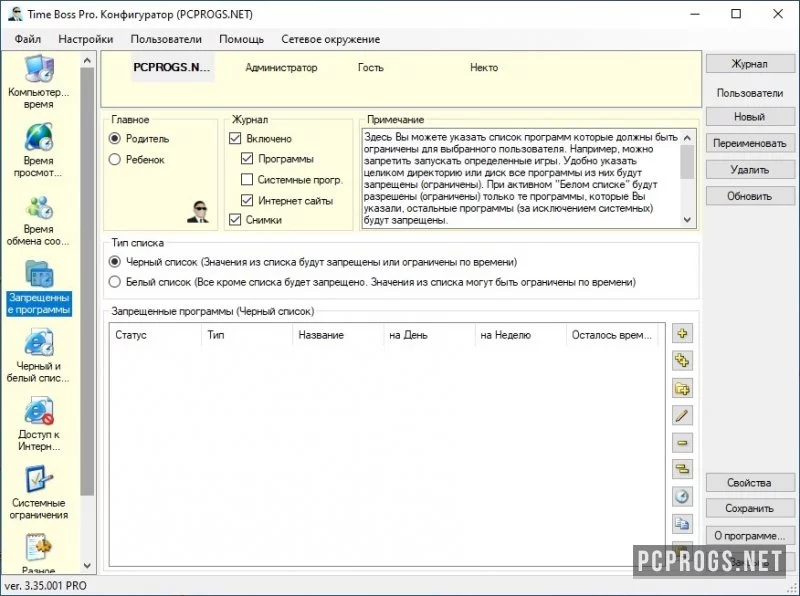Click the sidebar vertical scrollbar thumb
The image size is (800, 596).
pyautogui.click(x=87, y=281)
